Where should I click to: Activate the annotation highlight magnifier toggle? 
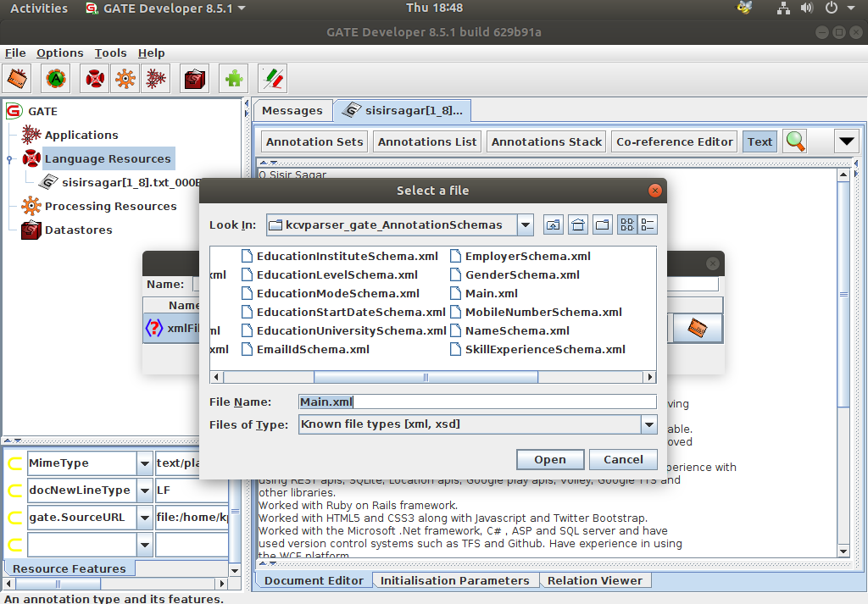coord(794,141)
